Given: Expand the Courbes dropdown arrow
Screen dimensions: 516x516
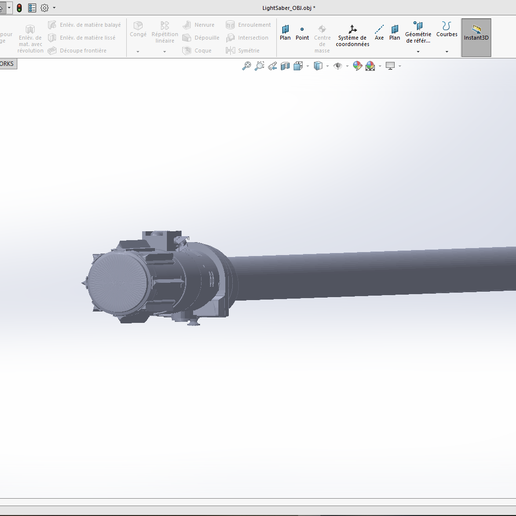Looking at the screenshot, I should [x=447, y=52].
